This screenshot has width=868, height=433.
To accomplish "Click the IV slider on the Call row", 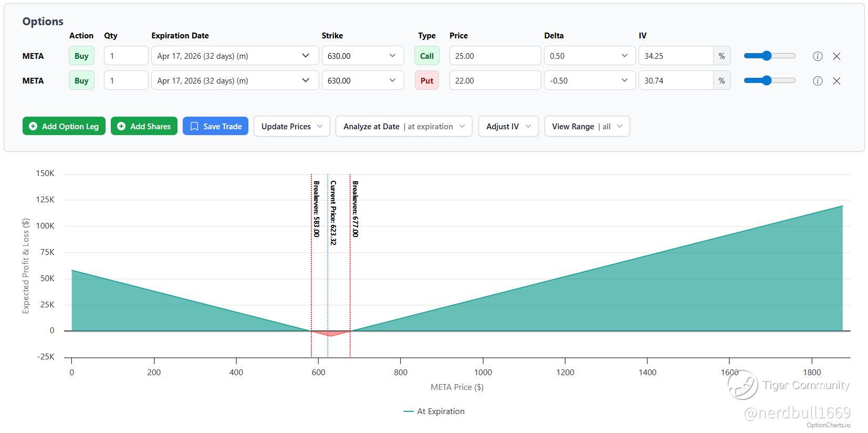I will [769, 56].
